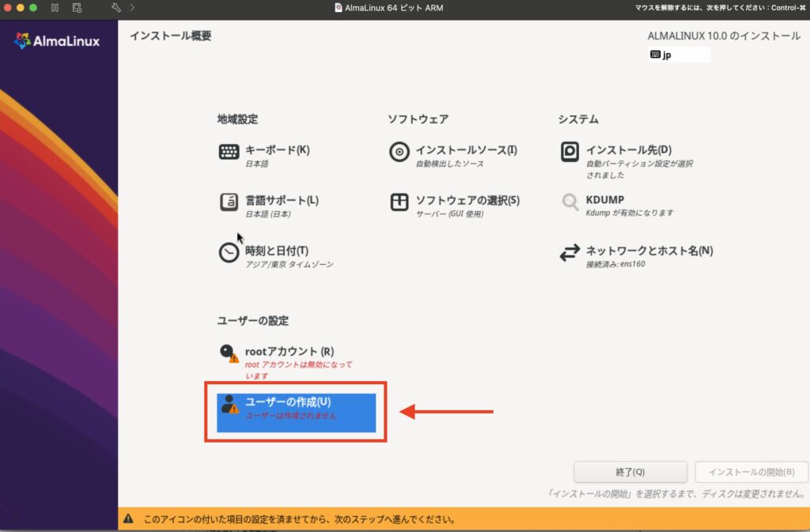Click the インストール概要 page title
Viewport: 810px width, 532px height.
[x=171, y=36]
